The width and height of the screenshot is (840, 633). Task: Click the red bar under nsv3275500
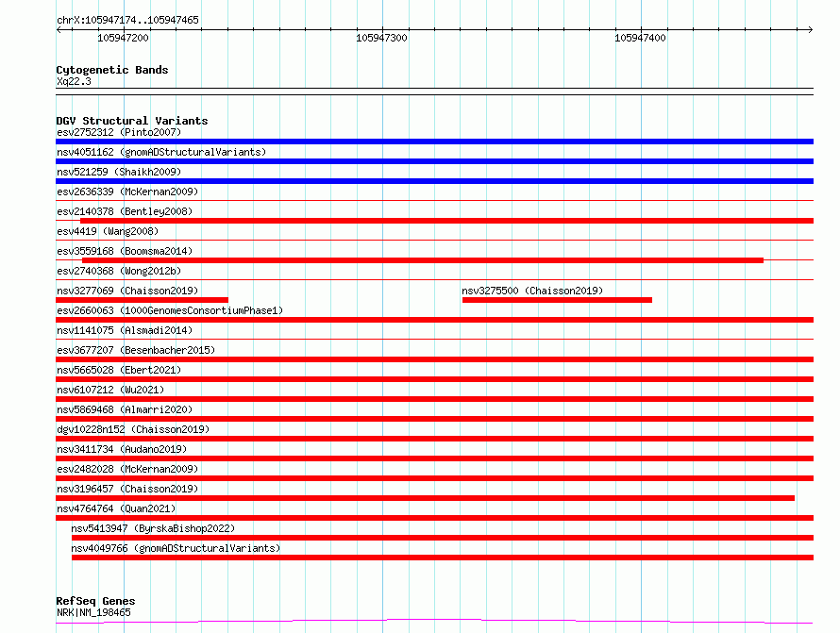557,300
